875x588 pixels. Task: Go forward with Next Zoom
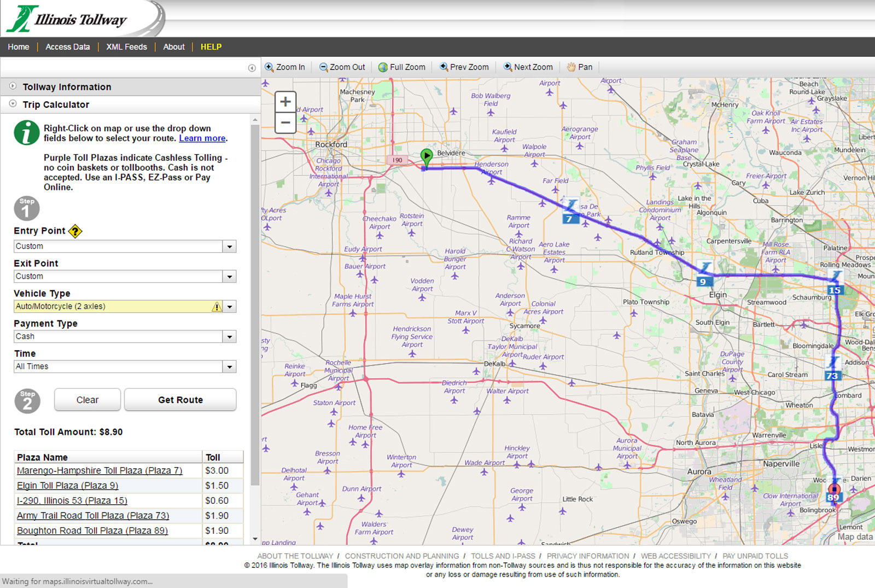[528, 67]
